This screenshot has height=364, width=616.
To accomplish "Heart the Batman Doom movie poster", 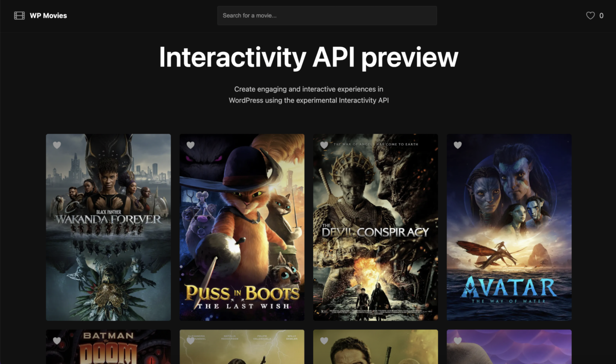I will pos(57,340).
